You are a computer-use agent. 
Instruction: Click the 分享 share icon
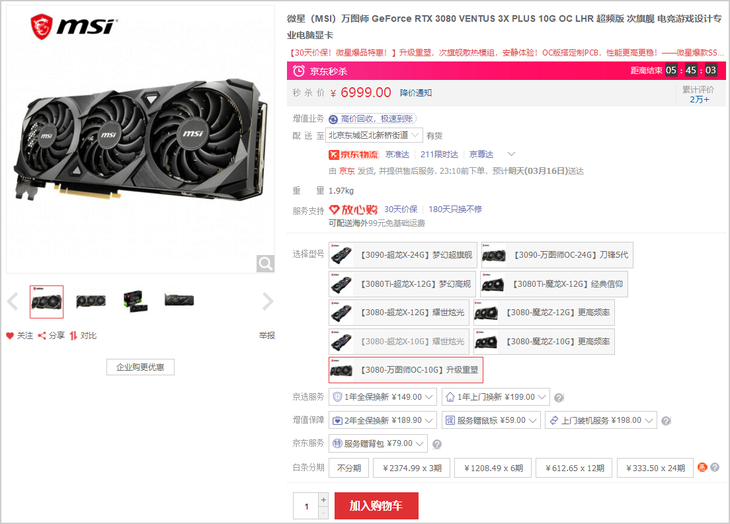42,336
